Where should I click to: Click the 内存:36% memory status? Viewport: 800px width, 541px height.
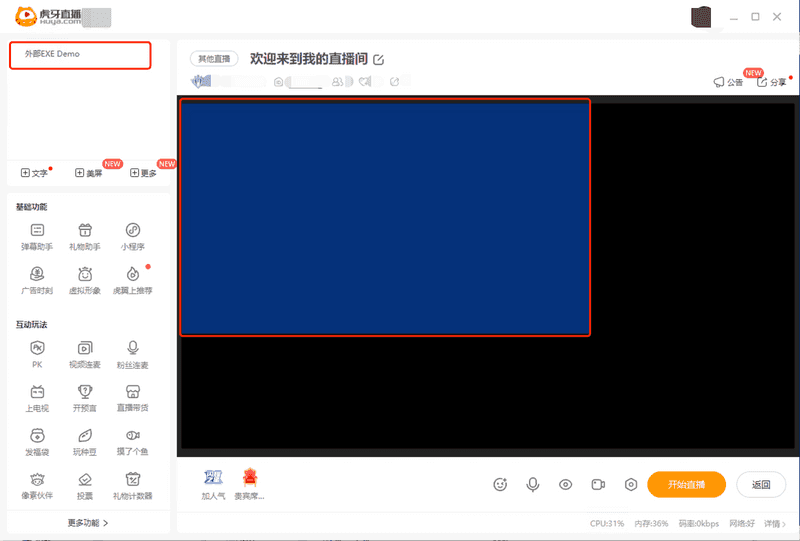(x=651, y=524)
